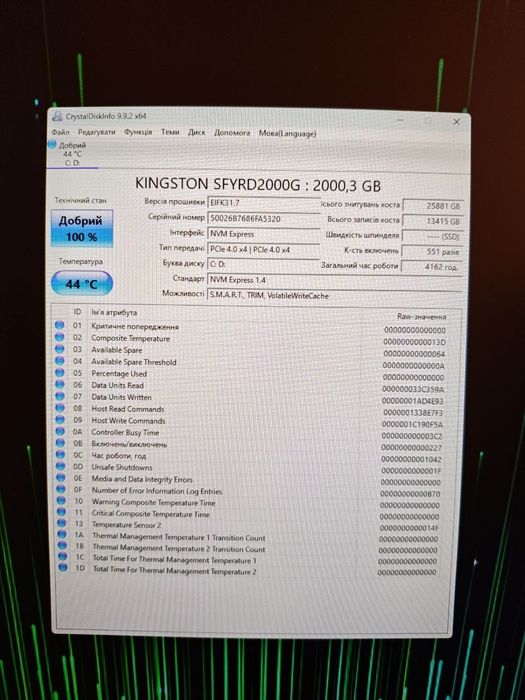Select the blue disk status orb for C: D:

(x=52, y=144)
